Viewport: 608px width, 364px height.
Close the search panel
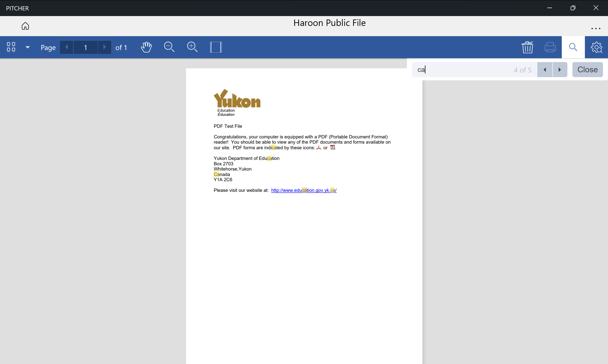587,70
